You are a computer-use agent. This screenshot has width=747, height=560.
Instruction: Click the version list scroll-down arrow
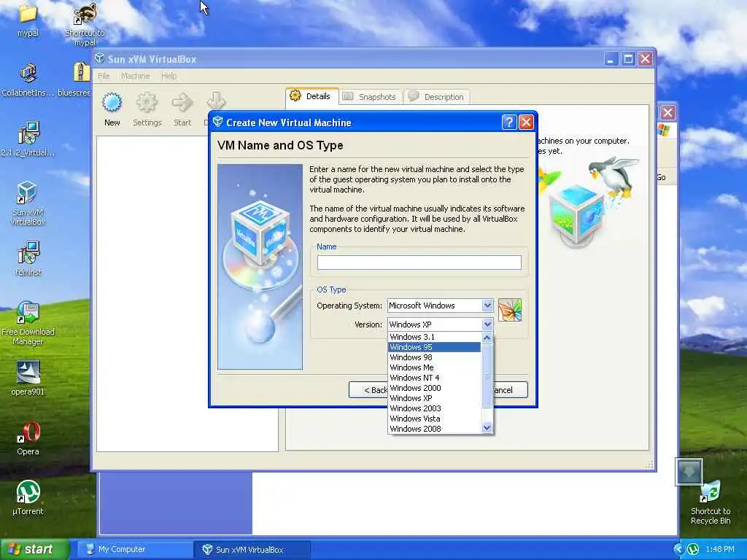pyautogui.click(x=487, y=427)
